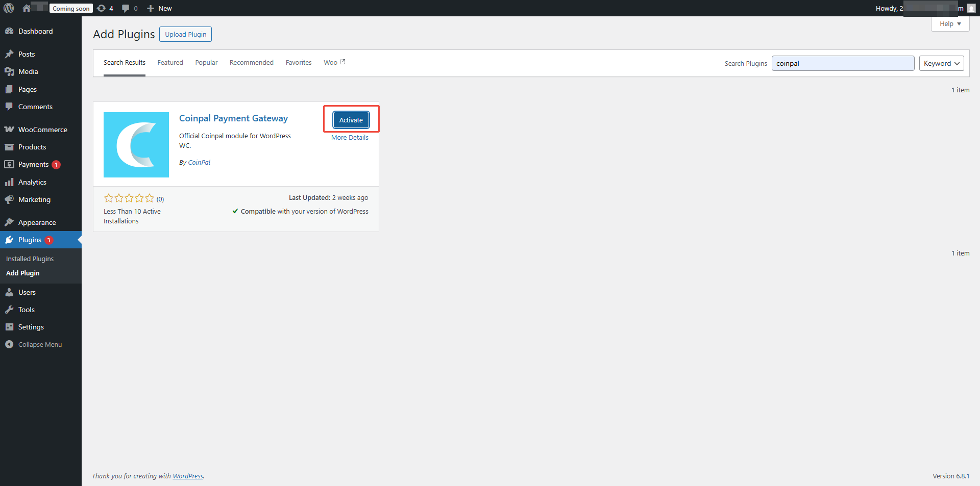980x486 pixels.
Task: Click the 'Version 6.8.1' footer text
Action: point(951,476)
